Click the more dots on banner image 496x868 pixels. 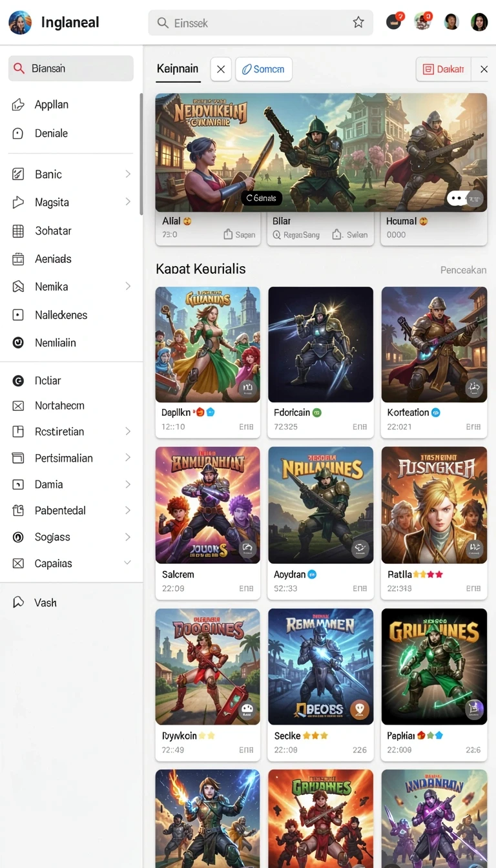click(x=457, y=199)
